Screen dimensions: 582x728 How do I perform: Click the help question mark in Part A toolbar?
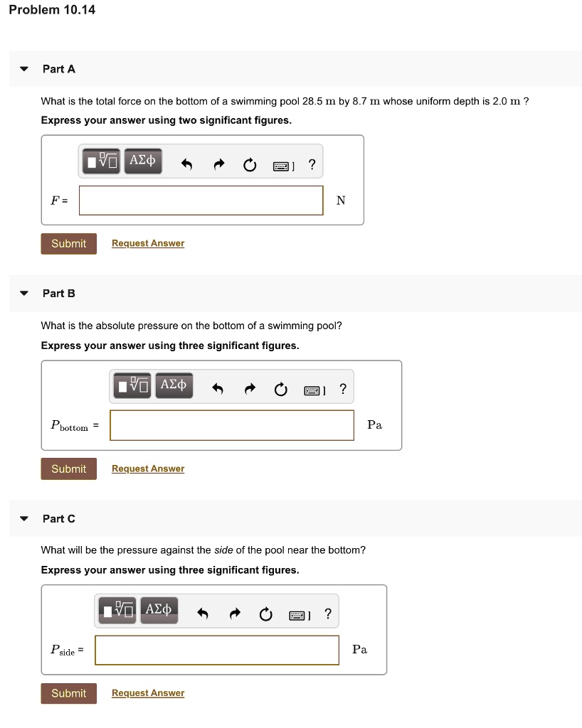coord(311,164)
